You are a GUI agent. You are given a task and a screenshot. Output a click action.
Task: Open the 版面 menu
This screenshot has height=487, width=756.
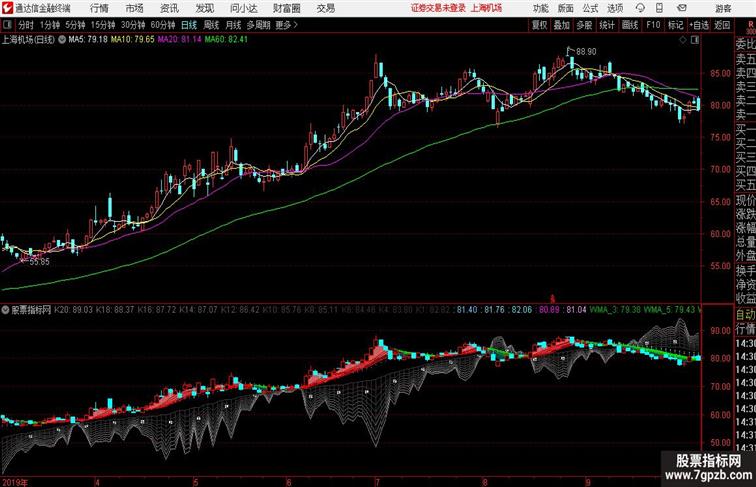(x=566, y=8)
